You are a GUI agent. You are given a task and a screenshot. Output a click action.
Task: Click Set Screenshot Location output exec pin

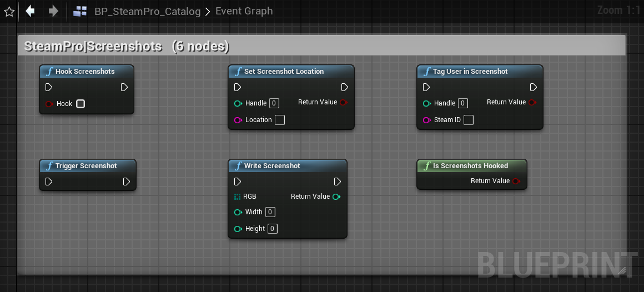pyautogui.click(x=345, y=87)
